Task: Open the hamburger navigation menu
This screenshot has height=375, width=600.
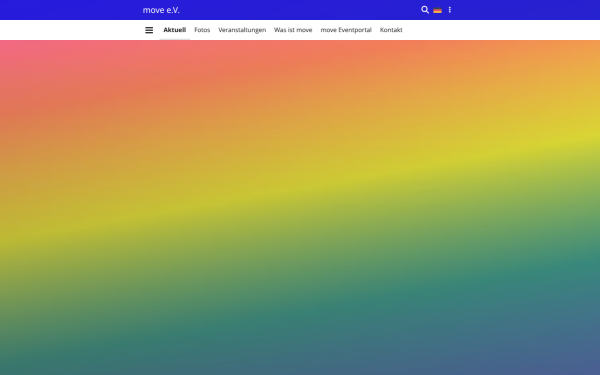Action: pyautogui.click(x=149, y=30)
